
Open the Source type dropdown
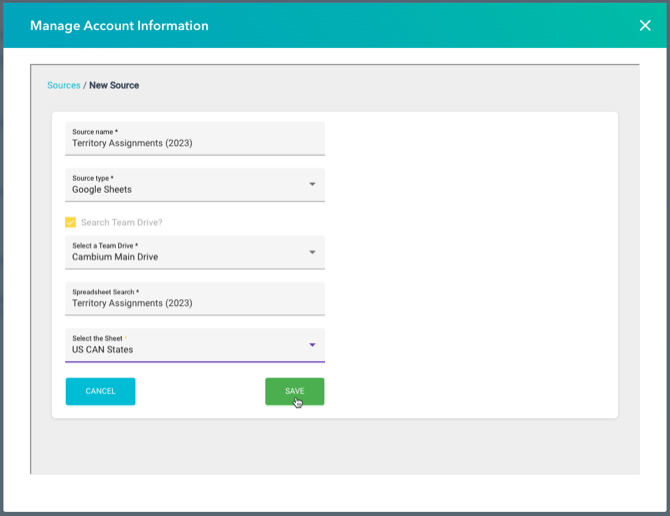coord(195,185)
